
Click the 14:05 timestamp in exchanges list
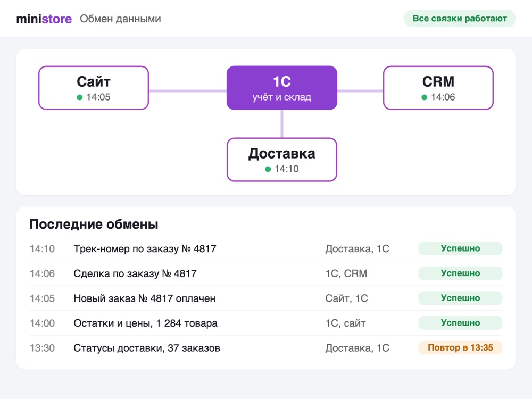coord(42,298)
